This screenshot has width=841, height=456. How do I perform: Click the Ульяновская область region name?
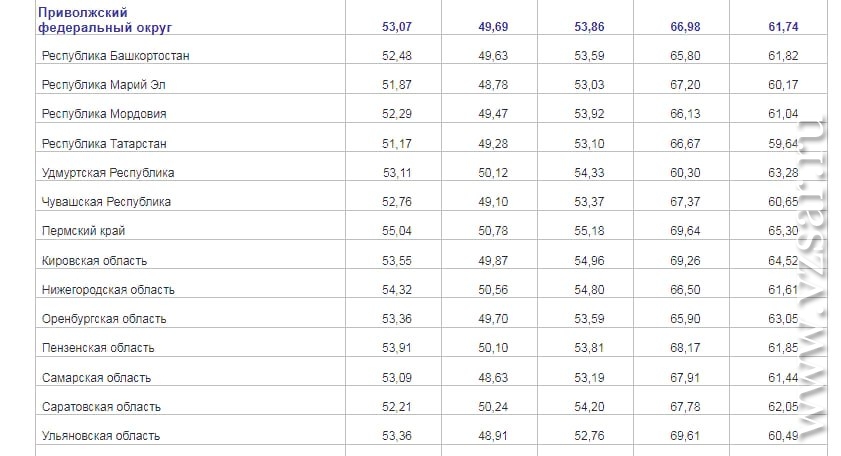coord(101,436)
